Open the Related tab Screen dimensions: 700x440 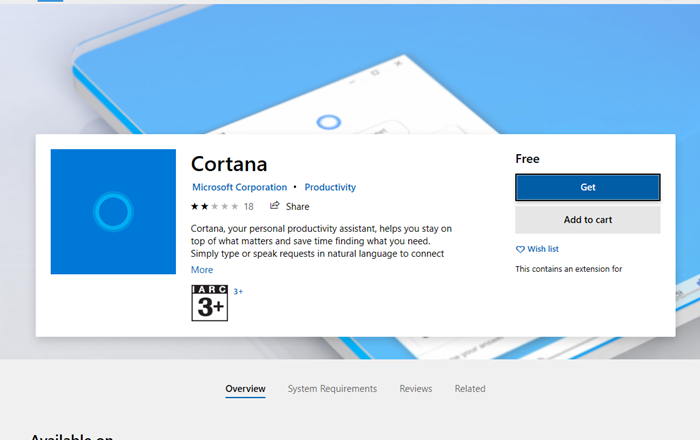470,389
